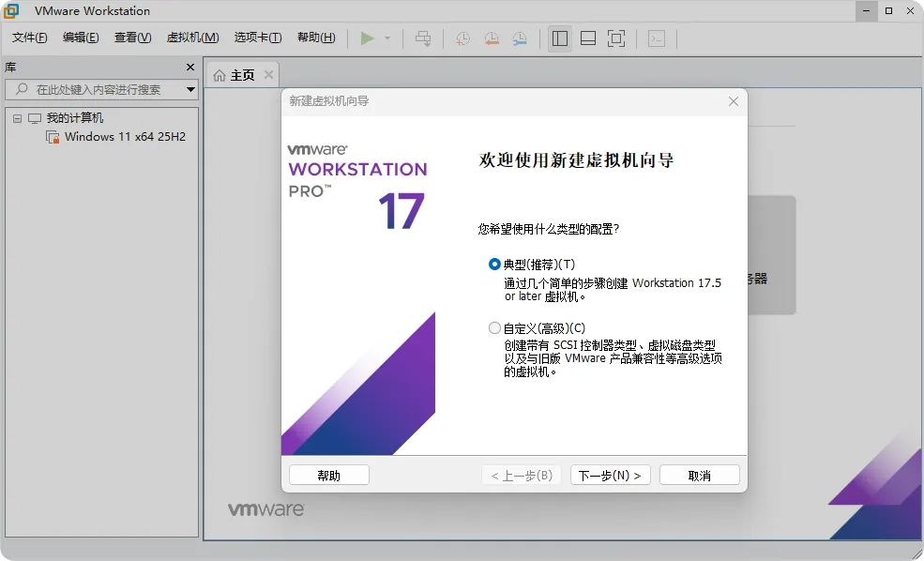Toggle the thumbnail bar view icon

click(587, 38)
